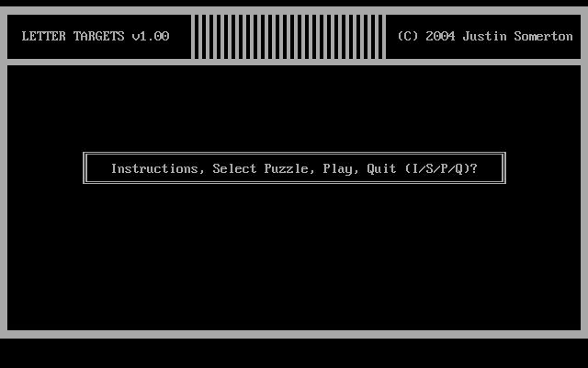This screenshot has height=368, width=588.
Task: Click the (C) 2004 Justin Somerton text
Action: click(x=485, y=36)
